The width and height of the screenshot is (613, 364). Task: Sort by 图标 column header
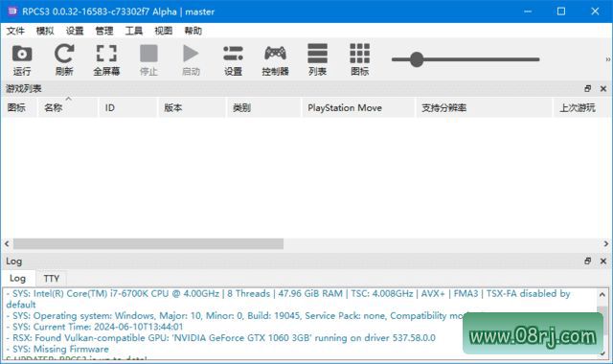(x=19, y=108)
